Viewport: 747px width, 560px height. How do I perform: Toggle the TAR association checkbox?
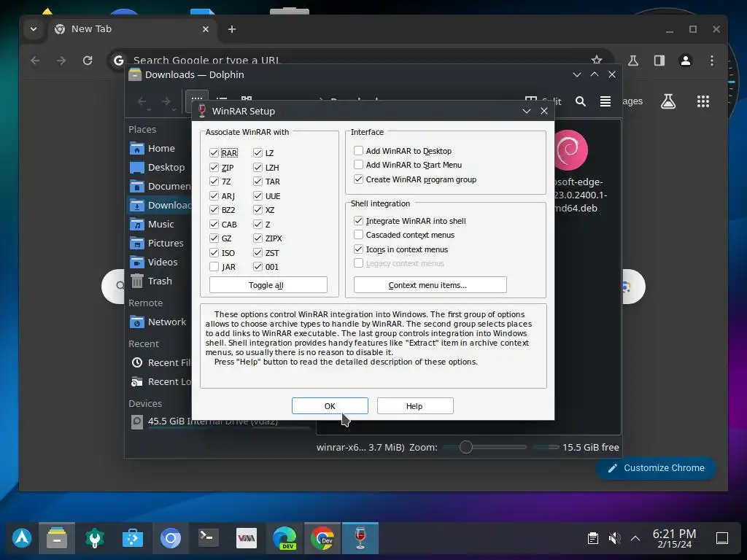[258, 182]
